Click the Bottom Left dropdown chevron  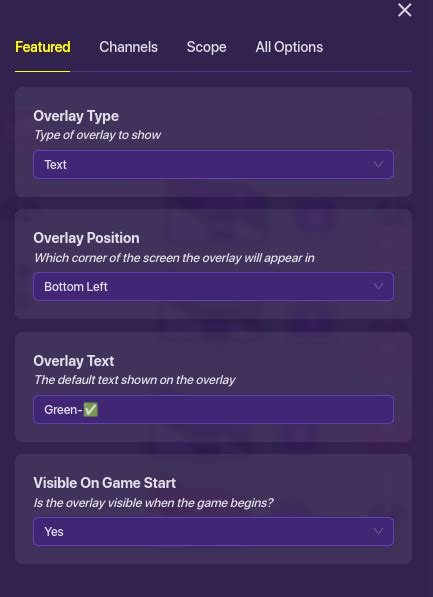pyautogui.click(x=378, y=286)
